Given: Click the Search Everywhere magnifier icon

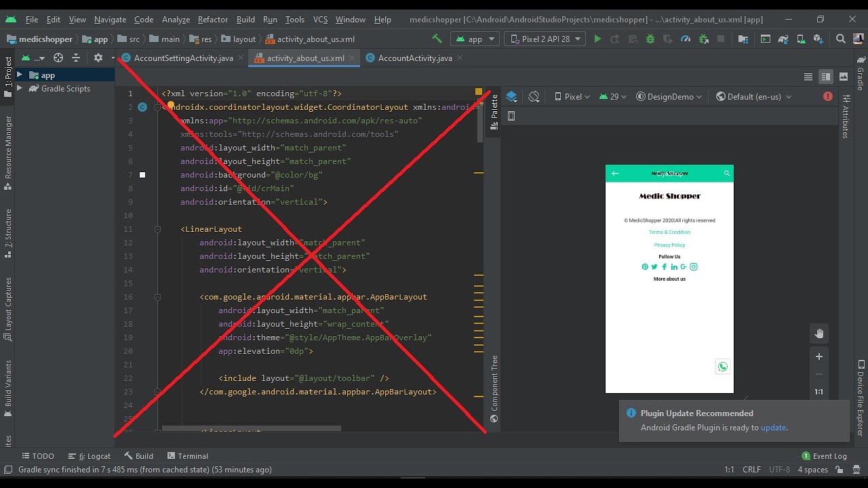Looking at the screenshot, I should 841,39.
